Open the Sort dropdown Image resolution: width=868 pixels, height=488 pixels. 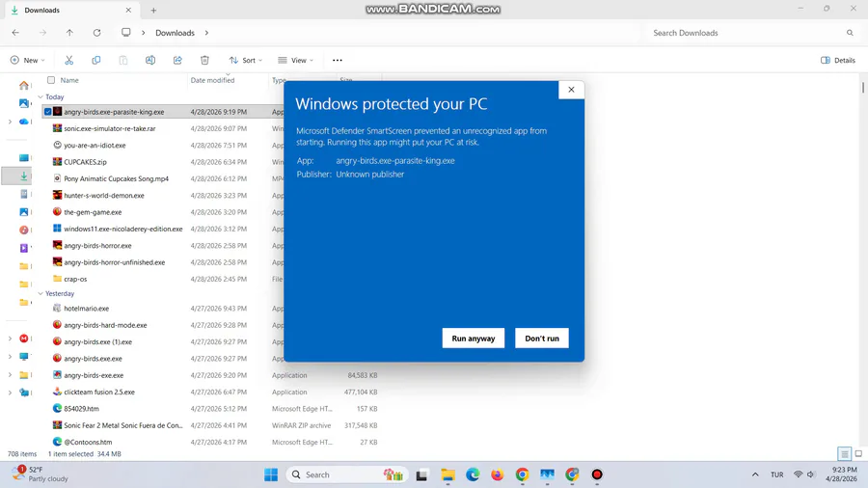click(x=246, y=60)
